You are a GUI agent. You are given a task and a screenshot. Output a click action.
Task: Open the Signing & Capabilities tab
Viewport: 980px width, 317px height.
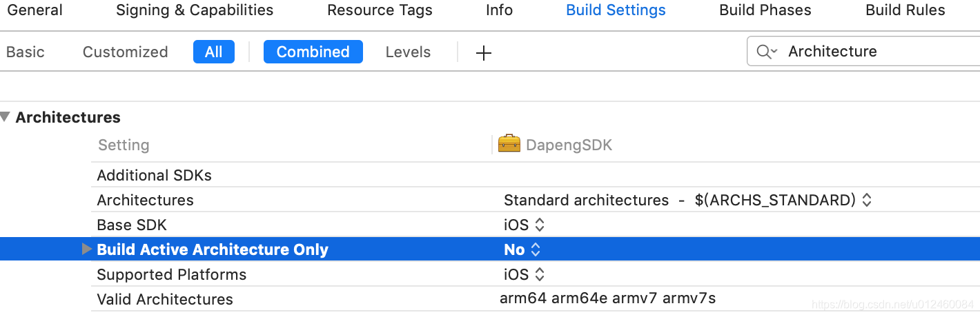tap(195, 10)
